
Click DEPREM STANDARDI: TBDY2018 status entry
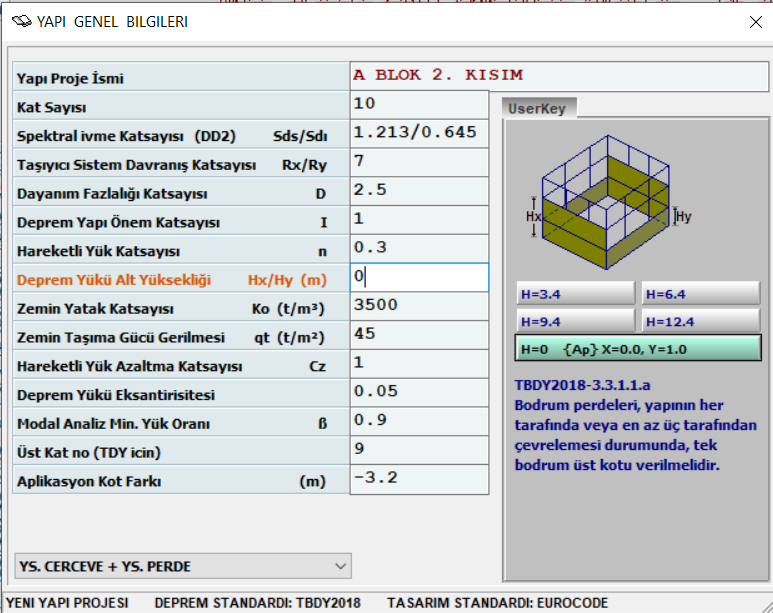(x=257, y=603)
